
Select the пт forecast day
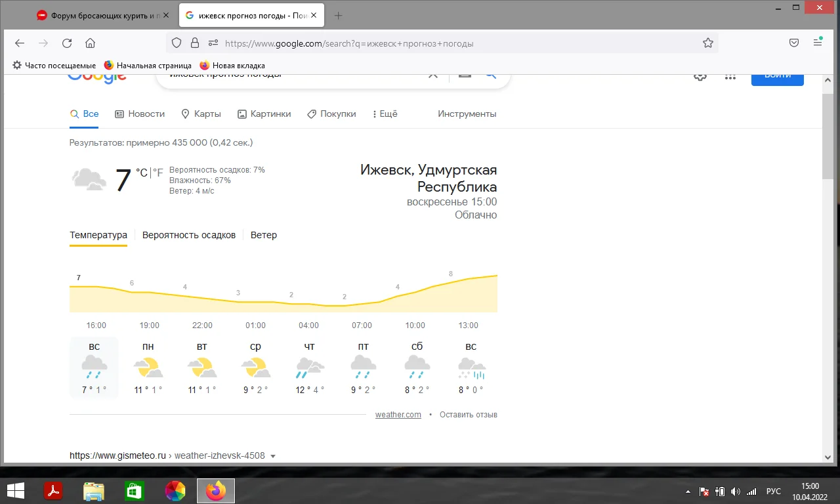[363, 368]
